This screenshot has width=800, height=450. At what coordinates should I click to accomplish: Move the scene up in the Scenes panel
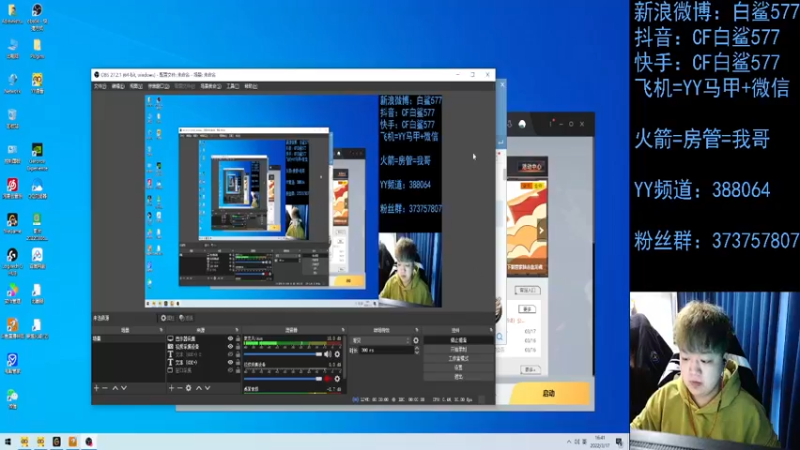(115, 388)
